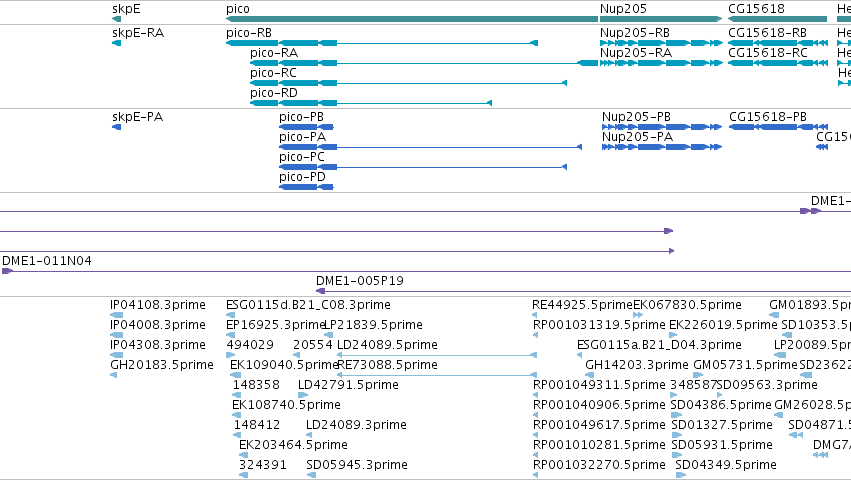Select the long teal pico gene bar

click(x=412, y=19)
